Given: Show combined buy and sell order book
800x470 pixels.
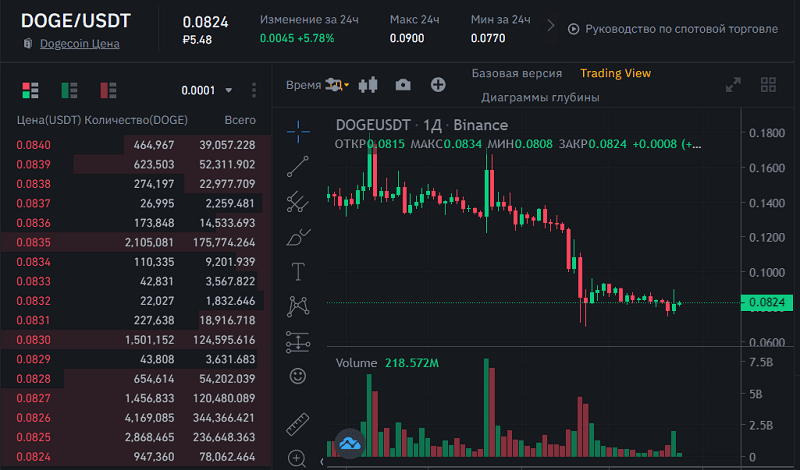Looking at the screenshot, I should [x=30, y=90].
